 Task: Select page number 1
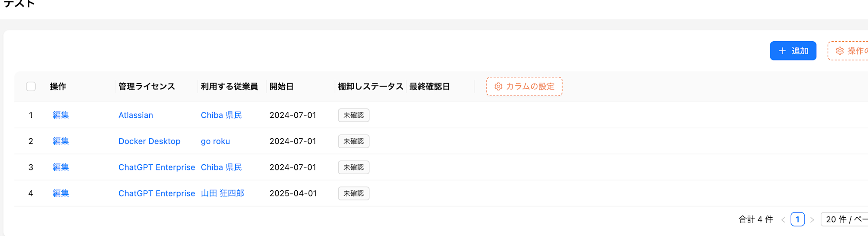click(798, 219)
